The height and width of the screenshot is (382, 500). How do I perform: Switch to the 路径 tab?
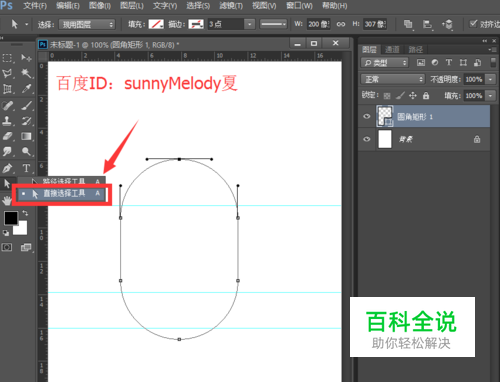tap(415, 50)
